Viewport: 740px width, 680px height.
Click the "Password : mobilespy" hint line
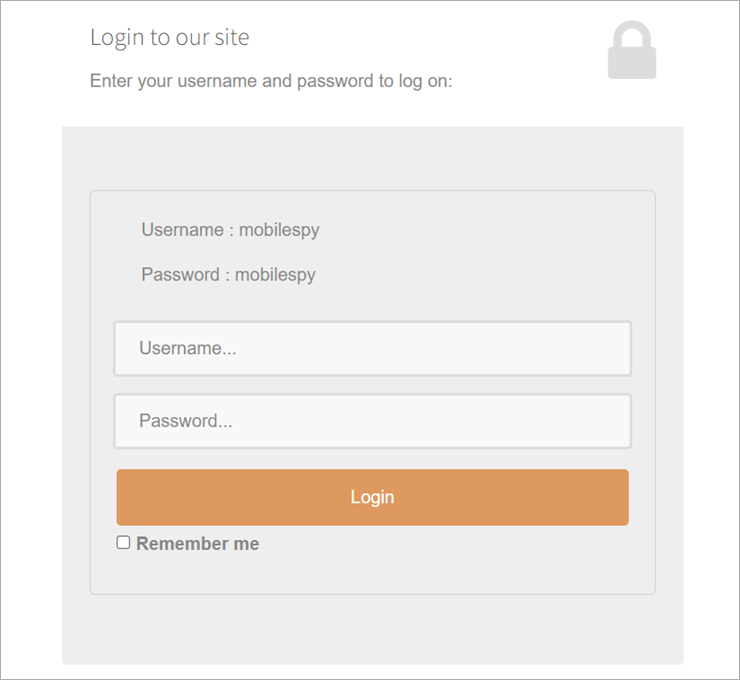[228, 275]
